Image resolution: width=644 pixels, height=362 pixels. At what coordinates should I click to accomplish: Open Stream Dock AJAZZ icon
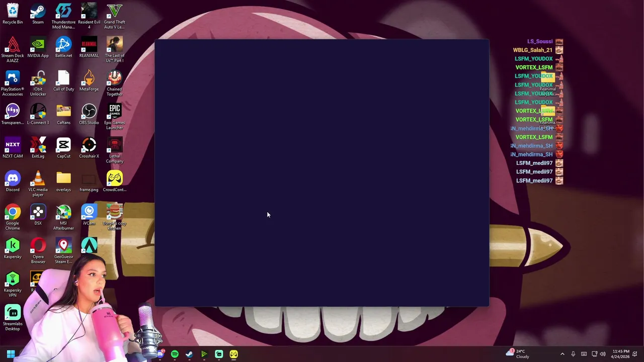pos(13,50)
